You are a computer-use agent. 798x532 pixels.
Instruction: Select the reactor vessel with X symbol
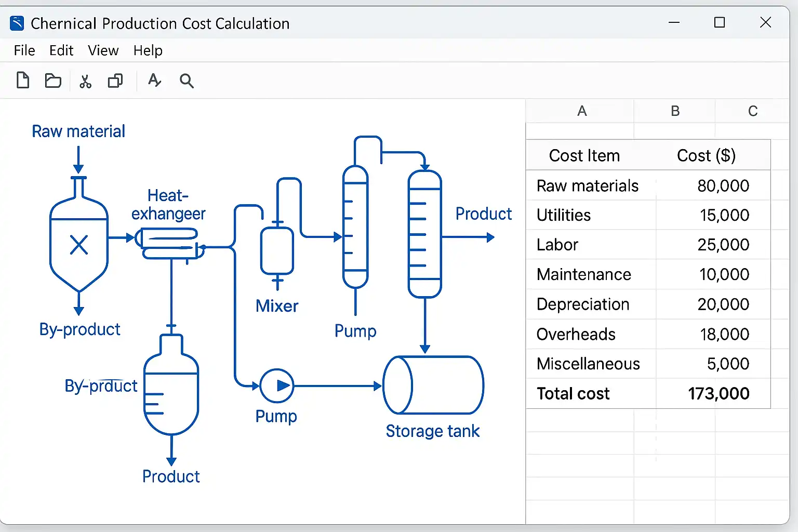(x=79, y=244)
